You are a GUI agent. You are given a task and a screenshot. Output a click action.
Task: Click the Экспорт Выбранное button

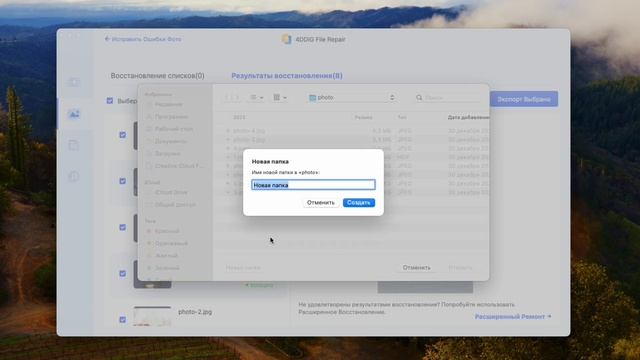click(x=524, y=99)
